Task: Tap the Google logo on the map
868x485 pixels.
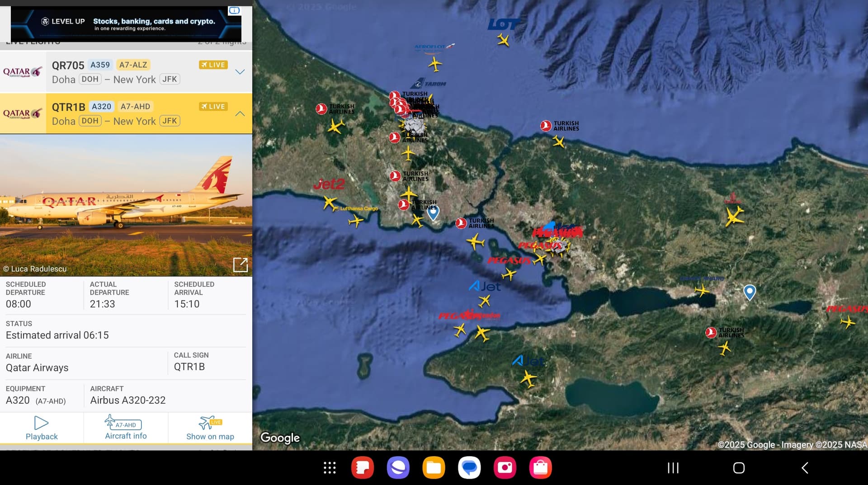Action: [x=280, y=438]
